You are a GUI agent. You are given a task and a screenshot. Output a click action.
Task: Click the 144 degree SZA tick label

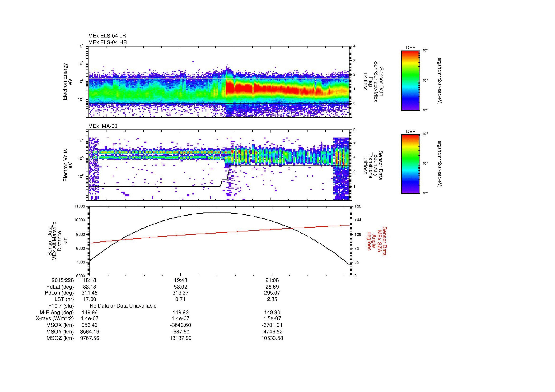coord(358,220)
